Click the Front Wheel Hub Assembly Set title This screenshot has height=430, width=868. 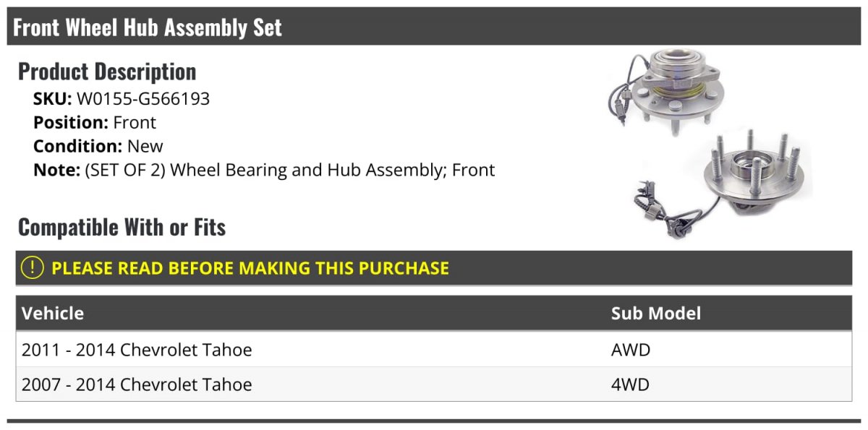tap(148, 27)
